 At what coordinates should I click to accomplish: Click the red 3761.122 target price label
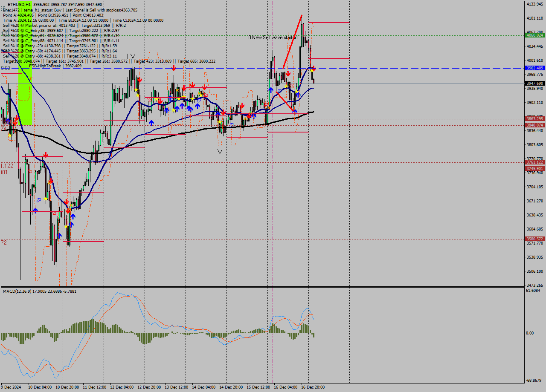coord(534,162)
